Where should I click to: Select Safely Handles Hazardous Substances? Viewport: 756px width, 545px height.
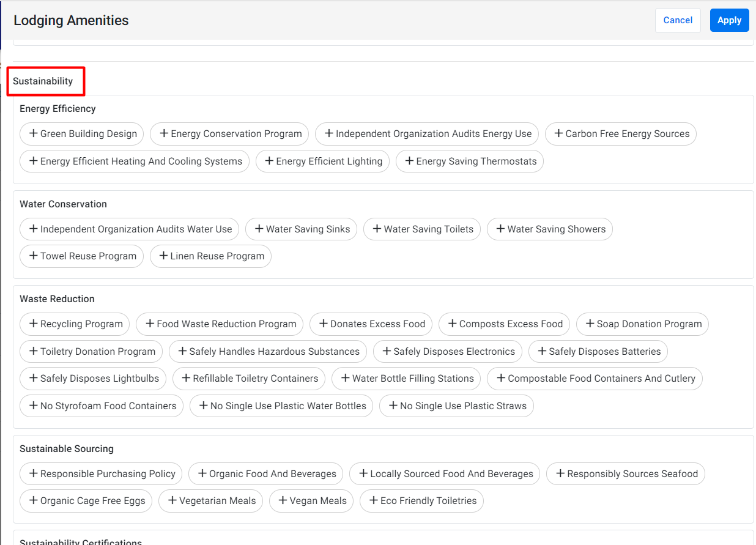pos(268,352)
